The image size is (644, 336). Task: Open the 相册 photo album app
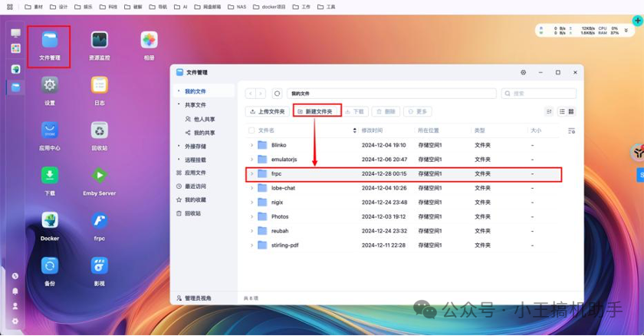coord(149,41)
